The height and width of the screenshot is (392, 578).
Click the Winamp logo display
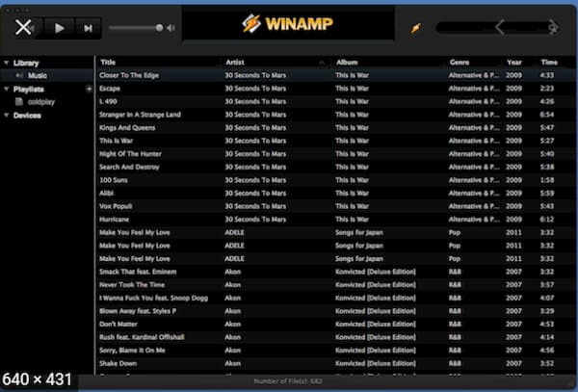point(288,23)
